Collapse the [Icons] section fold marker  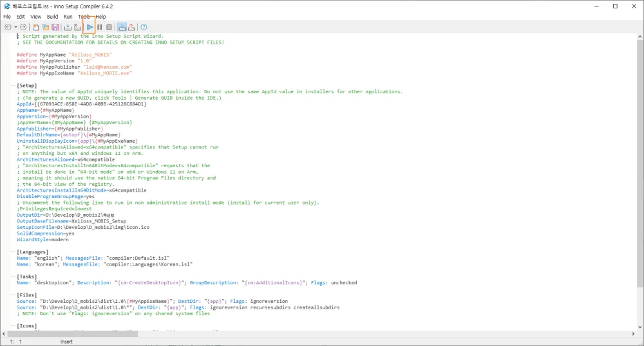tap(13, 325)
